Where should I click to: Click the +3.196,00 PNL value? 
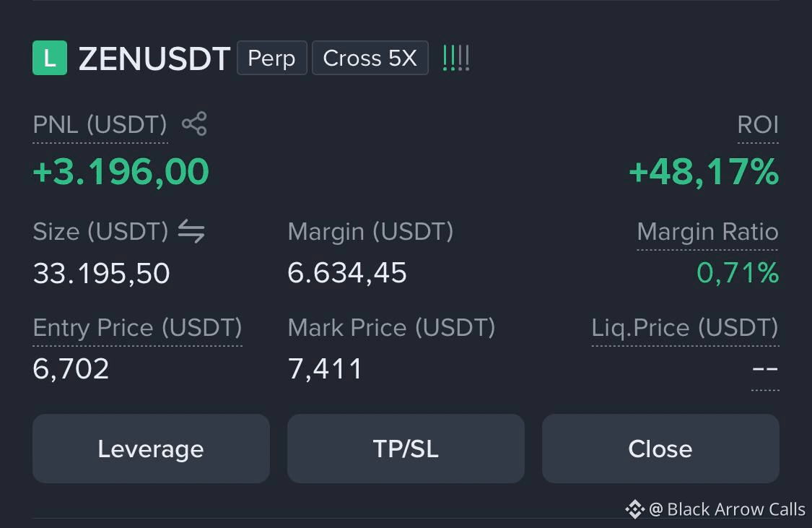[x=121, y=171]
